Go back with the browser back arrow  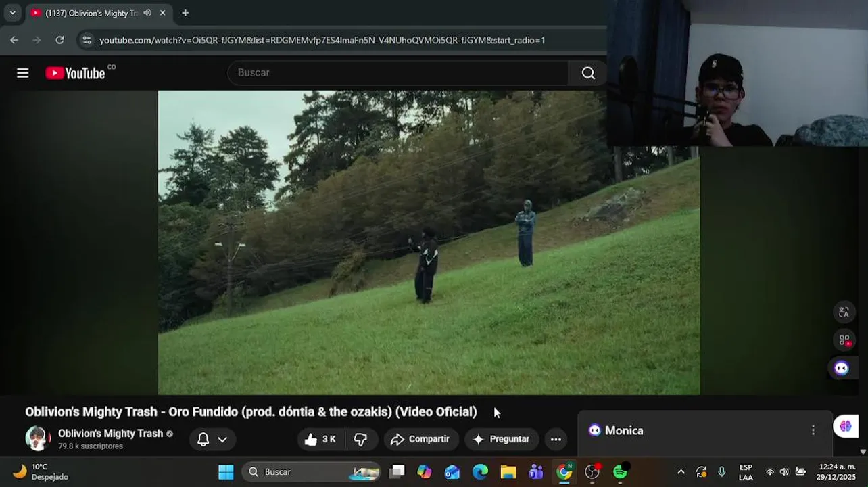(x=14, y=40)
